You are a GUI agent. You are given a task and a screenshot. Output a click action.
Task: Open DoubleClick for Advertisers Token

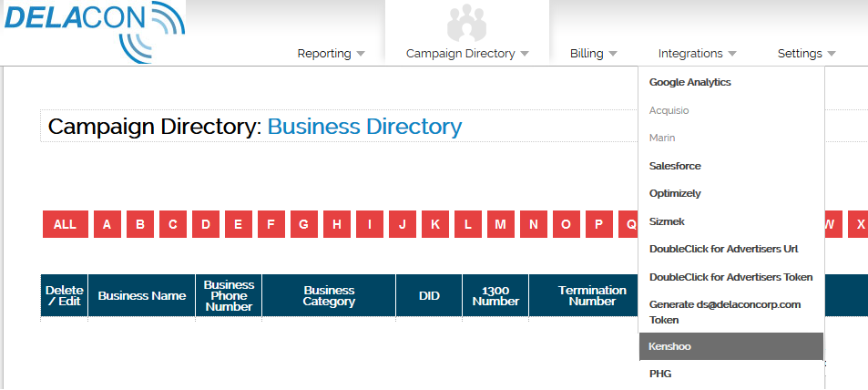tap(731, 277)
